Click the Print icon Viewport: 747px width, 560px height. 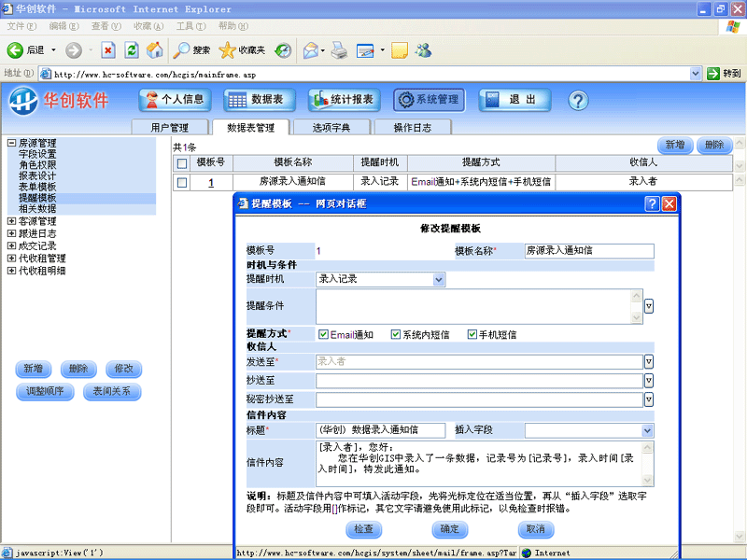(x=339, y=50)
